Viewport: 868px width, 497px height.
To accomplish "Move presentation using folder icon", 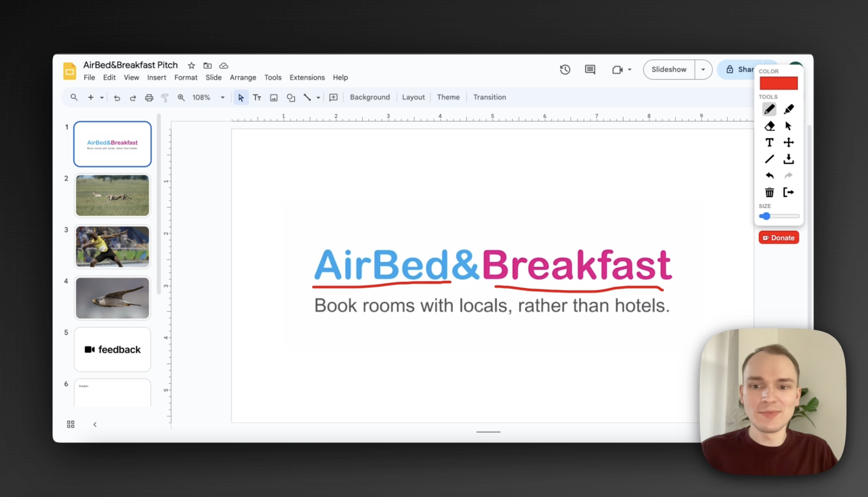I will 207,65.
